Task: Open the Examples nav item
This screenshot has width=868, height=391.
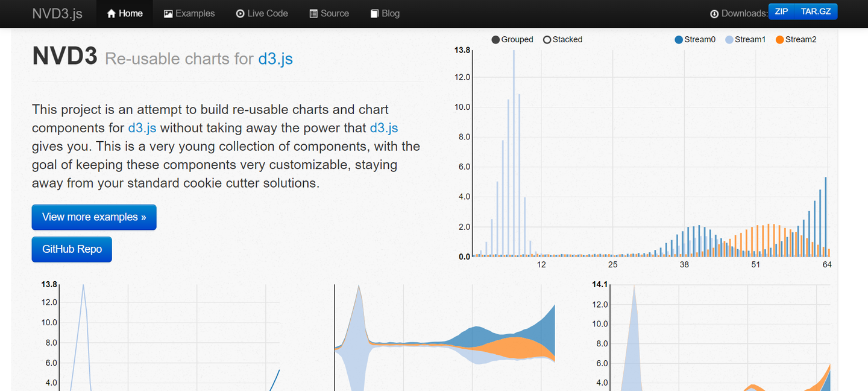Action: pyautogui.click(x=189, y=13)
